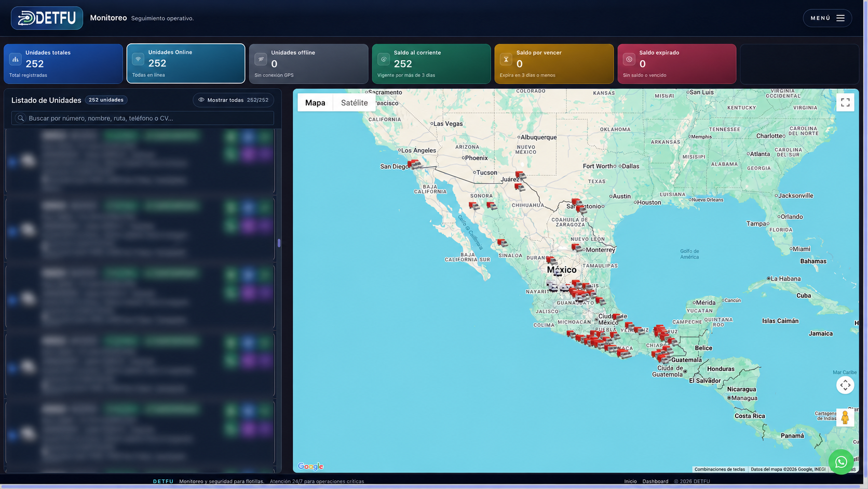Click the Costa Rica map label
Image resolution: width=868 pixels, height=489 pixels.
750,416
